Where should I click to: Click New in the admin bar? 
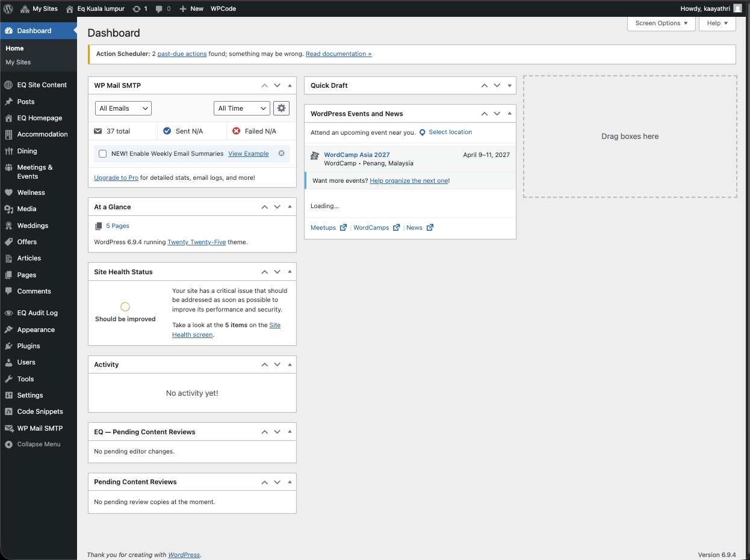tap(191, 8)
